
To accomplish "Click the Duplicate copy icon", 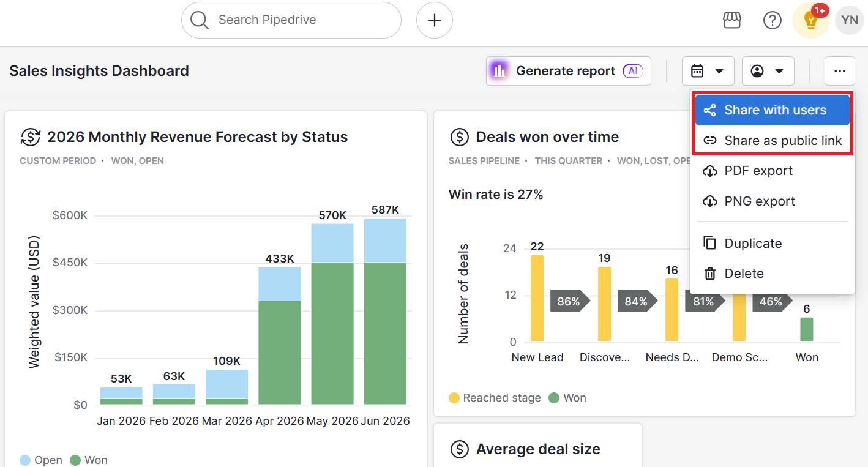I will 709,243.
